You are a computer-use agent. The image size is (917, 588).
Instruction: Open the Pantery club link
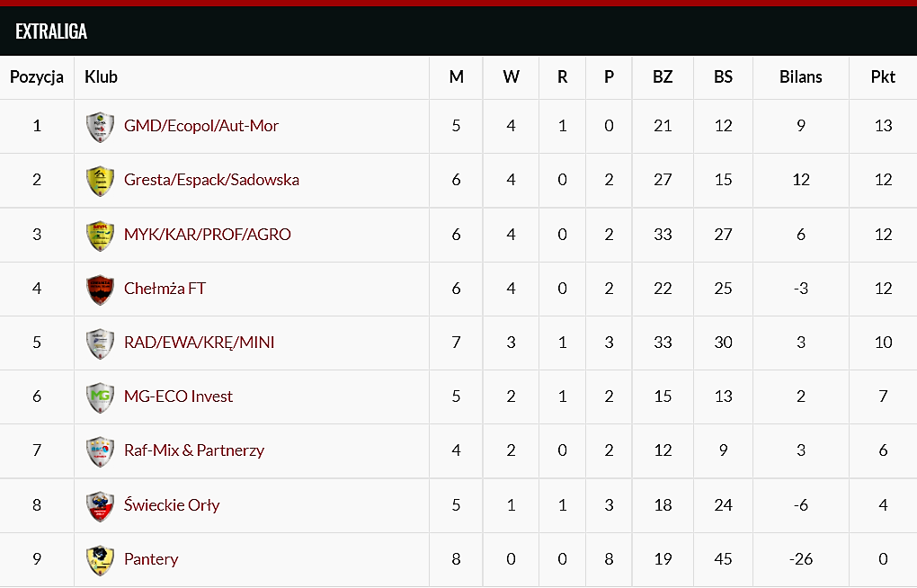point(151,559)
